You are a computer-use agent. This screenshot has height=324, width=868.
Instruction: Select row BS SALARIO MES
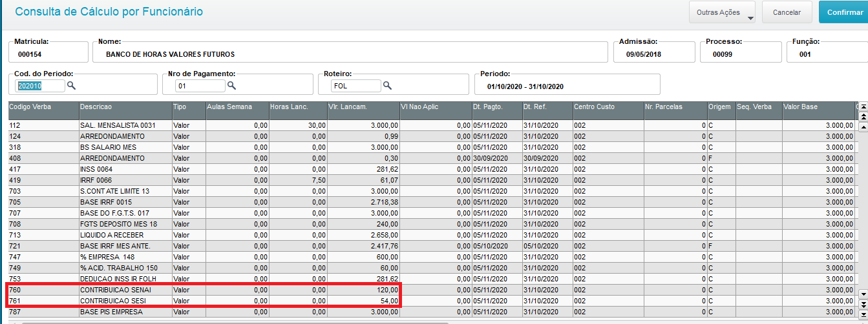point(431,147)
